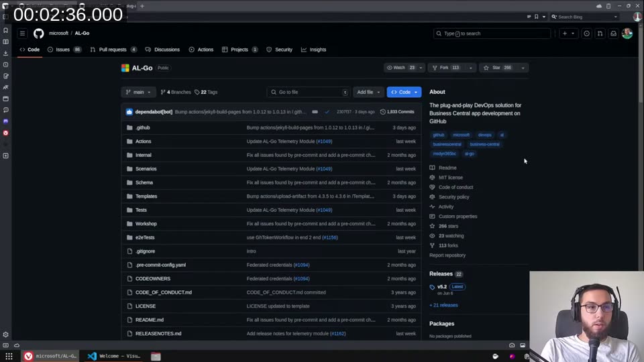The height and width of the screenshot is (362, 644).
Task: Switch to Visual Studio Code in taskbar
Action: point(114,356)
